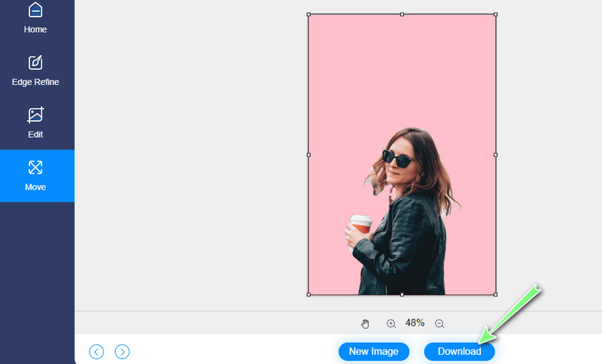Click the zoom out magnifier icon

[x=439, y=323]
